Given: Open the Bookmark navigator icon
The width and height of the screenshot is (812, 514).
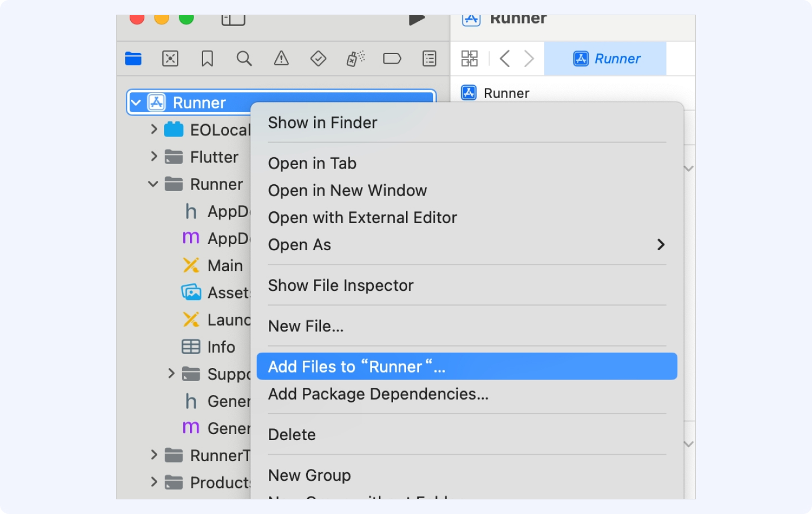Looking at the screenshot, I should (208, 59).
